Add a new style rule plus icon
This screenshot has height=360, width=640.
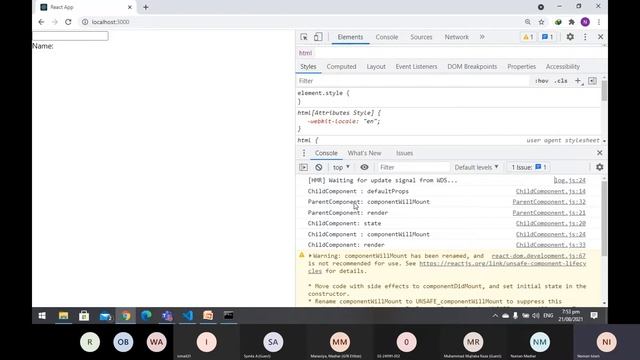[x=578, y=81]
